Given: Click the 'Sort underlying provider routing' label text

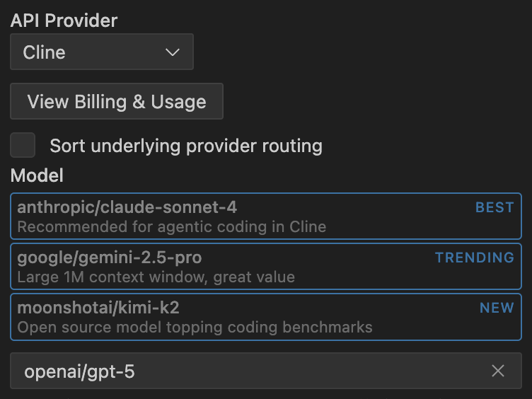Looking at the screenshot, I should pos(185,146).
